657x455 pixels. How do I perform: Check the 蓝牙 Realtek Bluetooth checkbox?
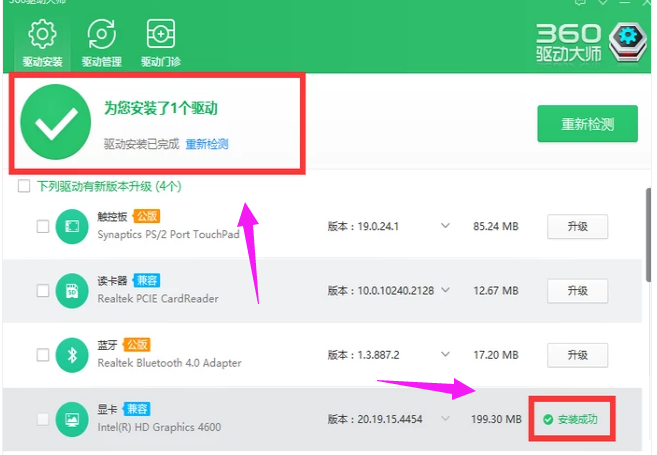pos(43,355)
